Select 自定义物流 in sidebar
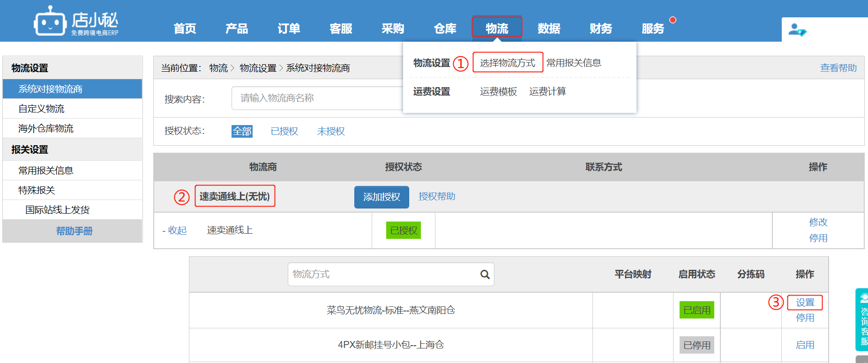This screenshot has height=363, width=868. pyautogui.click(x=72, y=109)
